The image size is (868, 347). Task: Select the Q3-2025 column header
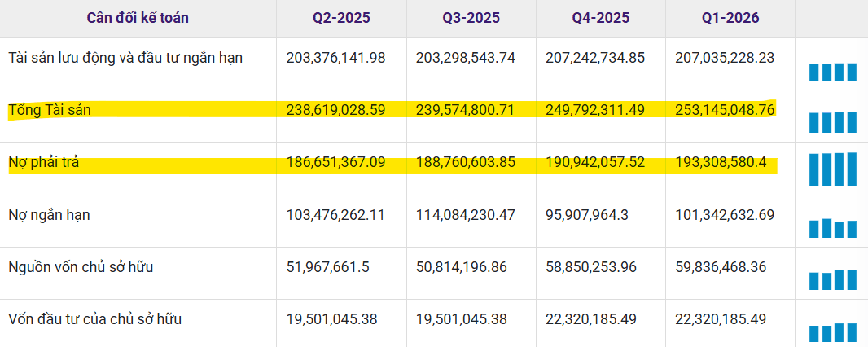[x=471, y=18]
